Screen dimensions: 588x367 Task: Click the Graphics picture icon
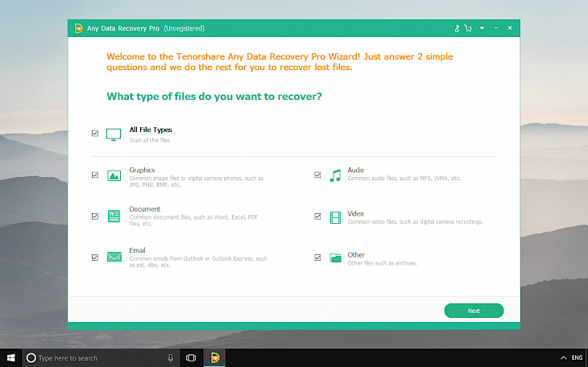click(114, 175)
